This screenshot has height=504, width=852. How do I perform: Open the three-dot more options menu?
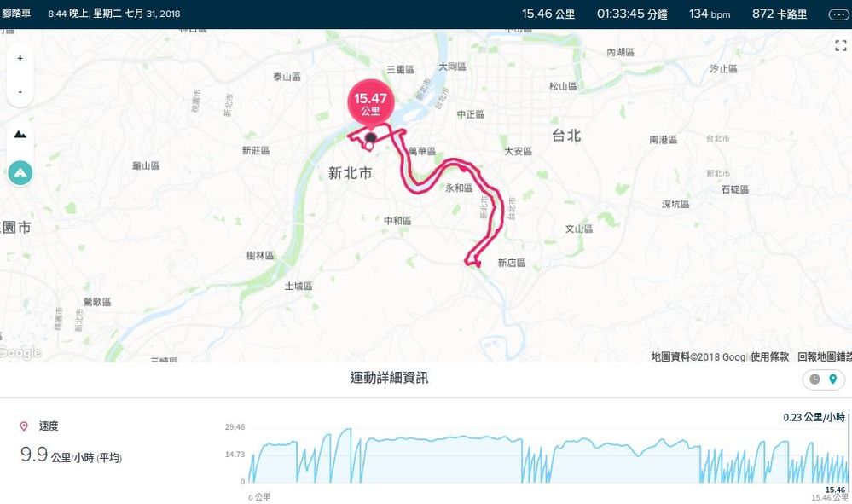tap(838, 14)
